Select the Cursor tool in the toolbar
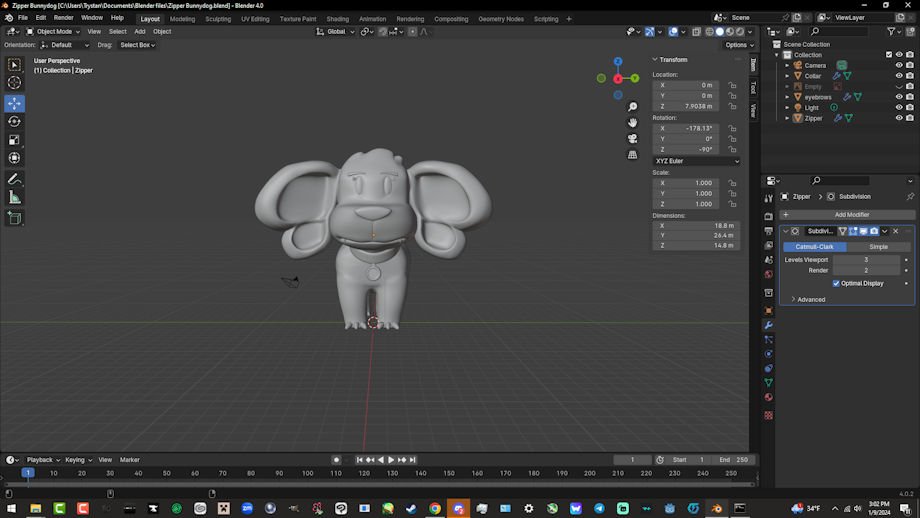 [x=14, y=82]
